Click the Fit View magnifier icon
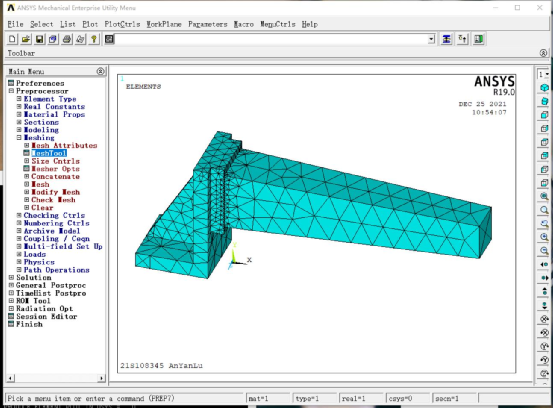 coord(544,196)
